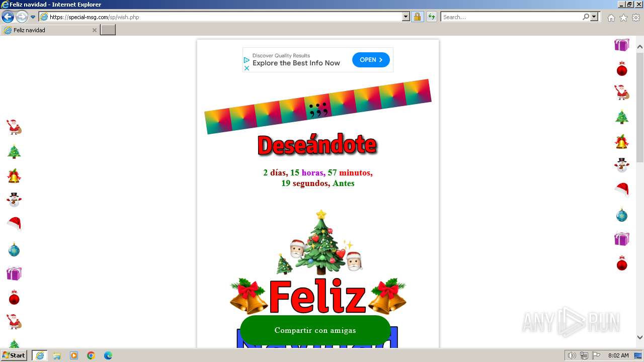The height and width of the screenshot is (362, 644).
Task: Open File Explorer from the taskbar
Action: click(57, 355)
